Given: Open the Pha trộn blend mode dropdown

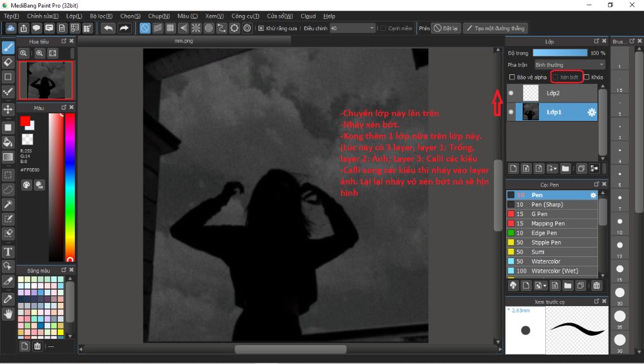Looking at the screenshot, I should 570,65.
